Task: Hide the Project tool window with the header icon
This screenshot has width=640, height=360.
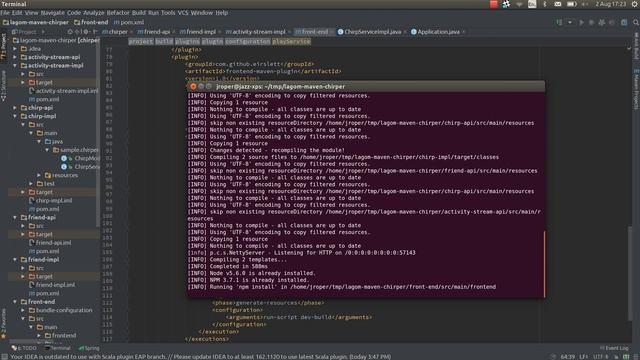Action: coord(94,31)
